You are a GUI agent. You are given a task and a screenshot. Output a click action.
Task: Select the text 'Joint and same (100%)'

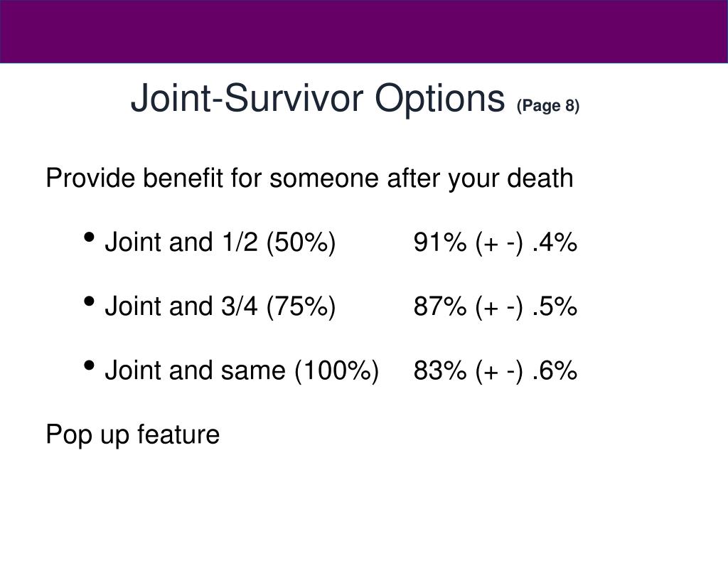click(242, 371)
